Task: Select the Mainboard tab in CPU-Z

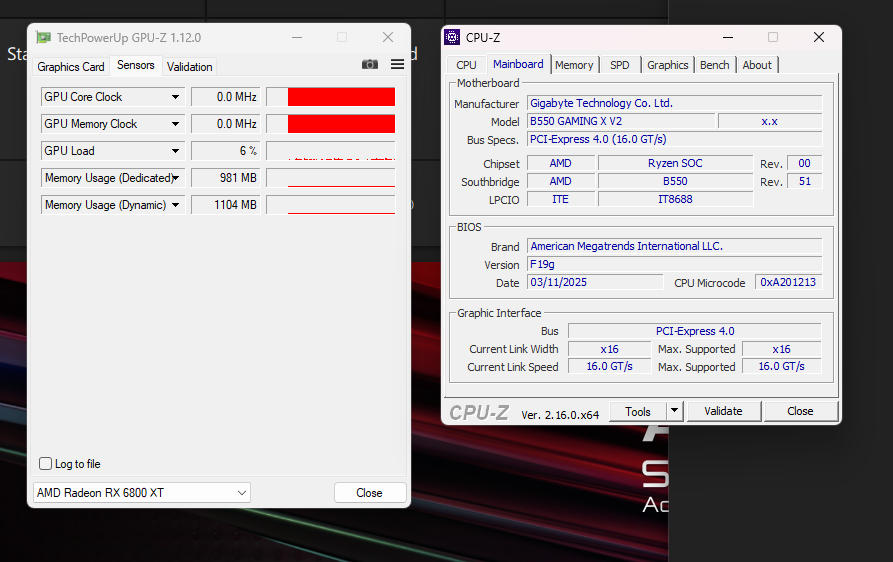Action: click(x=518, y=64)
